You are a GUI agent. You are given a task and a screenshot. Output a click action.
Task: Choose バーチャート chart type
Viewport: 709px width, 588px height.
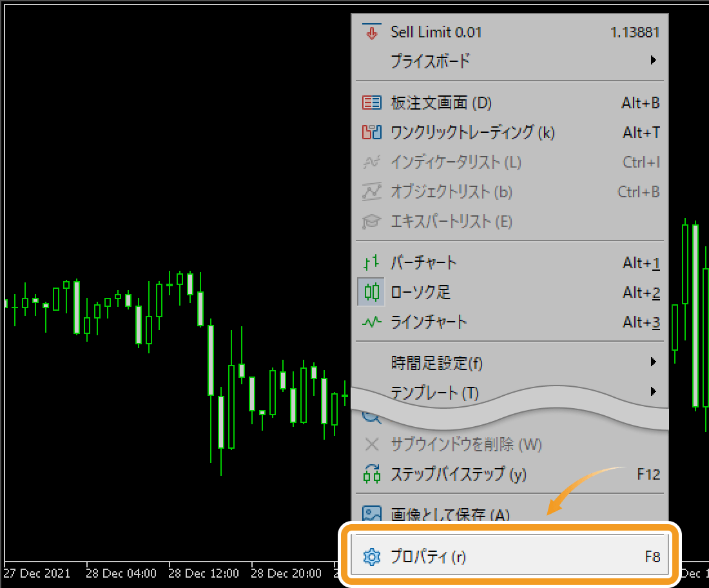coord(510,262)
